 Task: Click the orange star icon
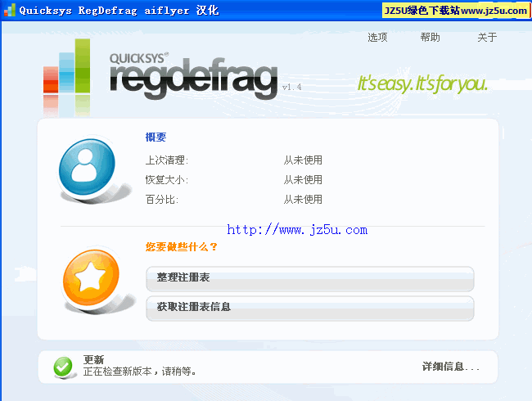pyautogui.click(x=91, y=277)
